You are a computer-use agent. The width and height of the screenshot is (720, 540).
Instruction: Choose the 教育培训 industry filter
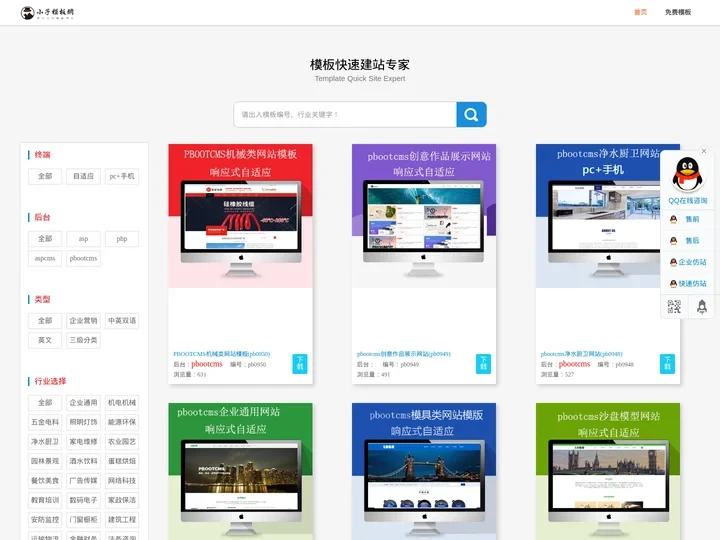45,500
